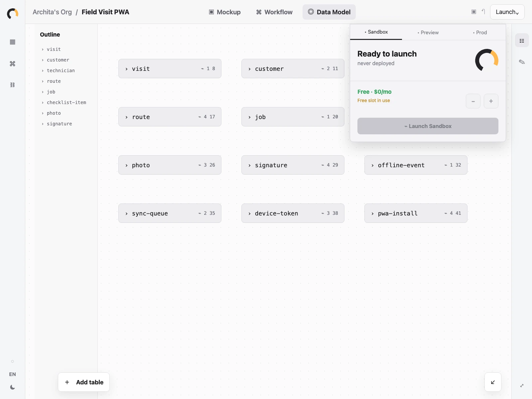Expand the route table card chevron
Screen dimensions: 532x399
[126, 117]
